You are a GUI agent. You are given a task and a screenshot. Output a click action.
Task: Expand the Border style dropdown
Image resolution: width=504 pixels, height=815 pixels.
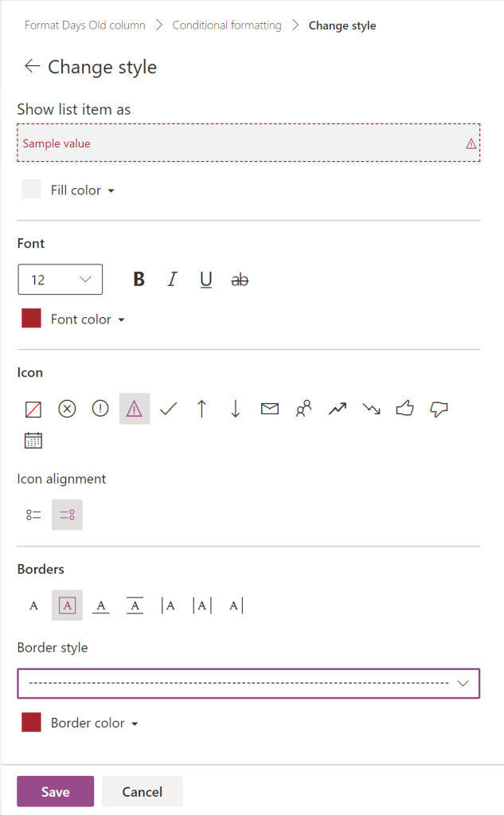pos(248,684)
